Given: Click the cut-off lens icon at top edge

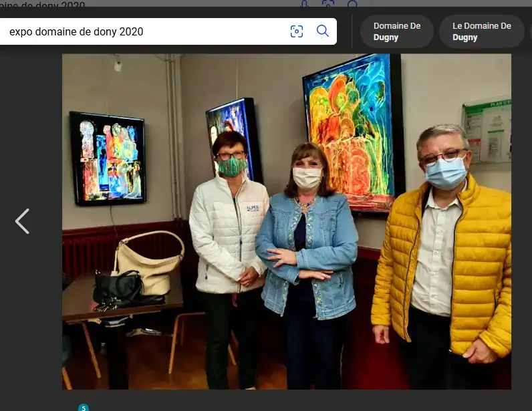Looking at the screenshot, I should 328,4.
